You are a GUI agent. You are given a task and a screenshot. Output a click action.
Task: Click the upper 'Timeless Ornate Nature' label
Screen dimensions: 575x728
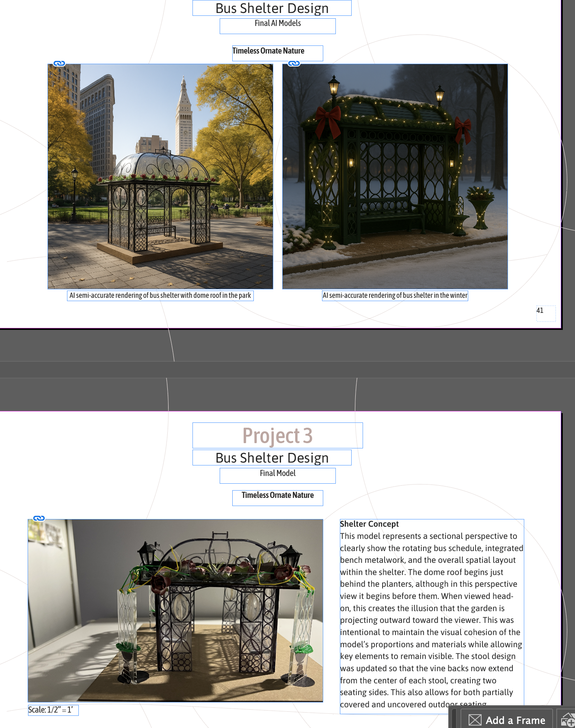[277, 53]
